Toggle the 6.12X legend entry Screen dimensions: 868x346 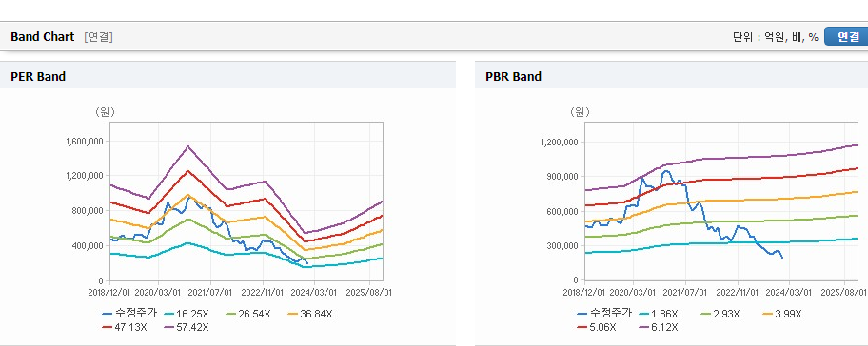click(659, 327)
